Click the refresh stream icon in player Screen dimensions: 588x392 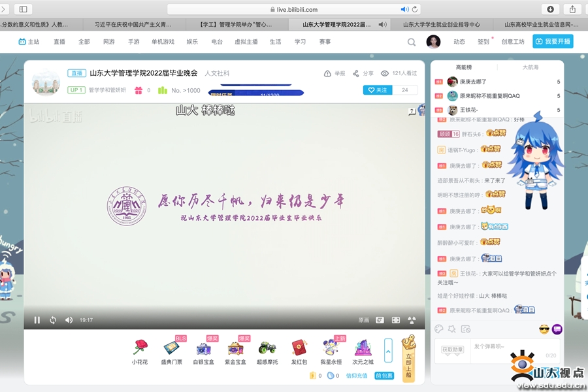[x=53, y=320]
